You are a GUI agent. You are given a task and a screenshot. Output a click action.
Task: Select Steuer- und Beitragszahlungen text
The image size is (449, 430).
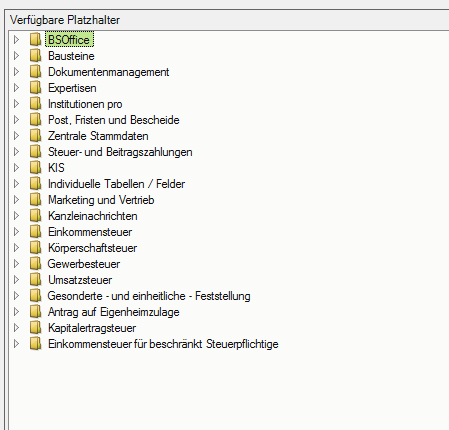click(120, 152)
